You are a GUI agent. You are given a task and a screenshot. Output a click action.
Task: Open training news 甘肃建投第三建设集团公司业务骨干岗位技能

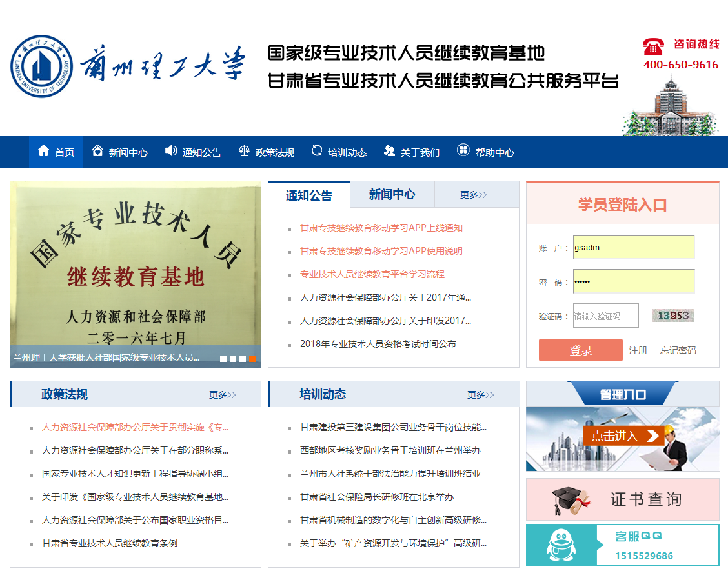point(393,428)
